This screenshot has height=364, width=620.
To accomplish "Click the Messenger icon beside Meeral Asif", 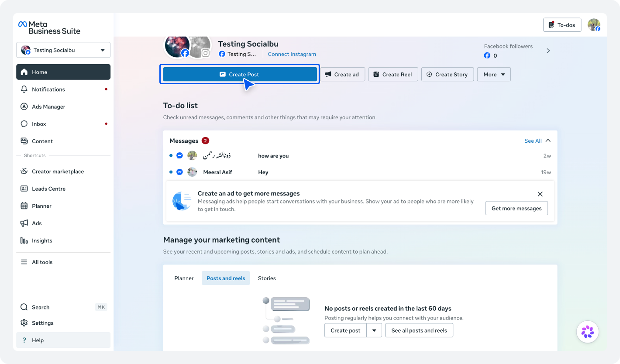I will pyautogui.click(x=179, y=172).
